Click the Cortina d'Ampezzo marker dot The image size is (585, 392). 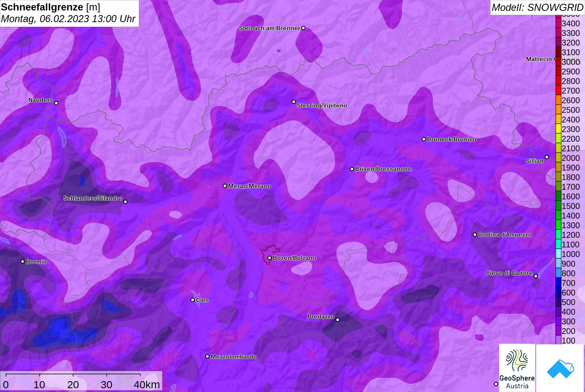click(x=475, y=234)
